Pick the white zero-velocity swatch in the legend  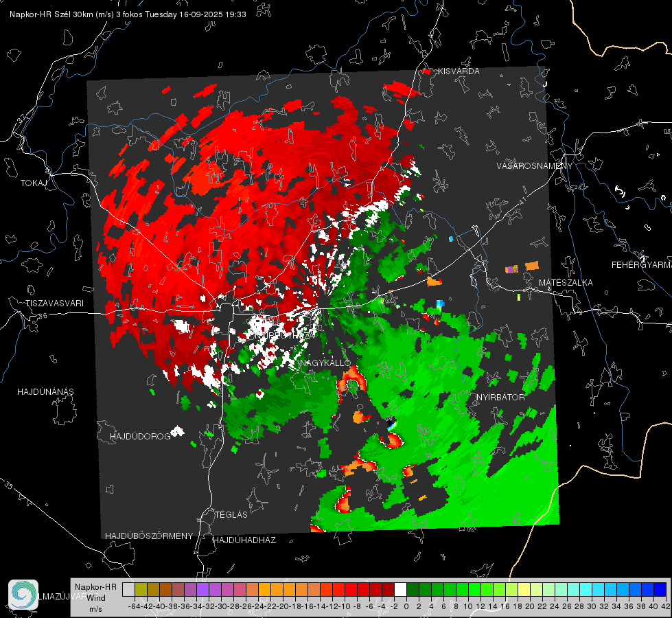(400, 589)
